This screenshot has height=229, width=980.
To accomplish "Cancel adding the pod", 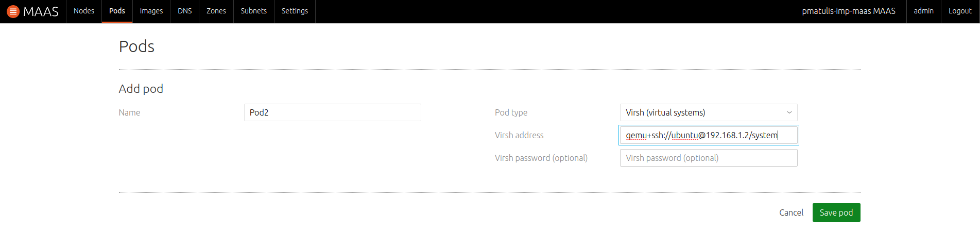I will click(791, 212).
